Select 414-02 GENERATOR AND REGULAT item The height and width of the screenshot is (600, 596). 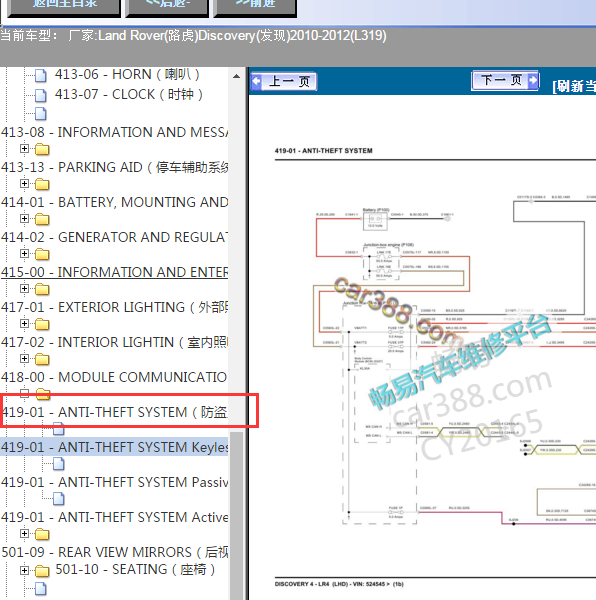coord(114,237)
